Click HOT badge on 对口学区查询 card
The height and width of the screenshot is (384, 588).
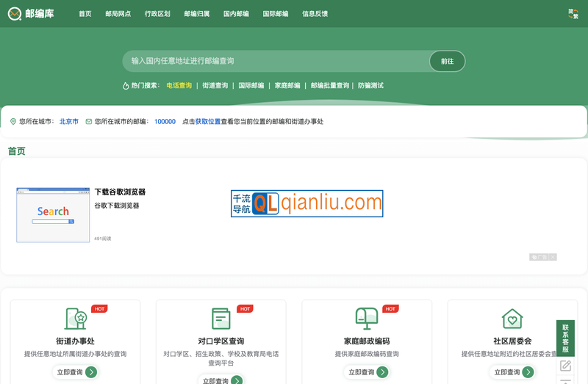(245, 309)
